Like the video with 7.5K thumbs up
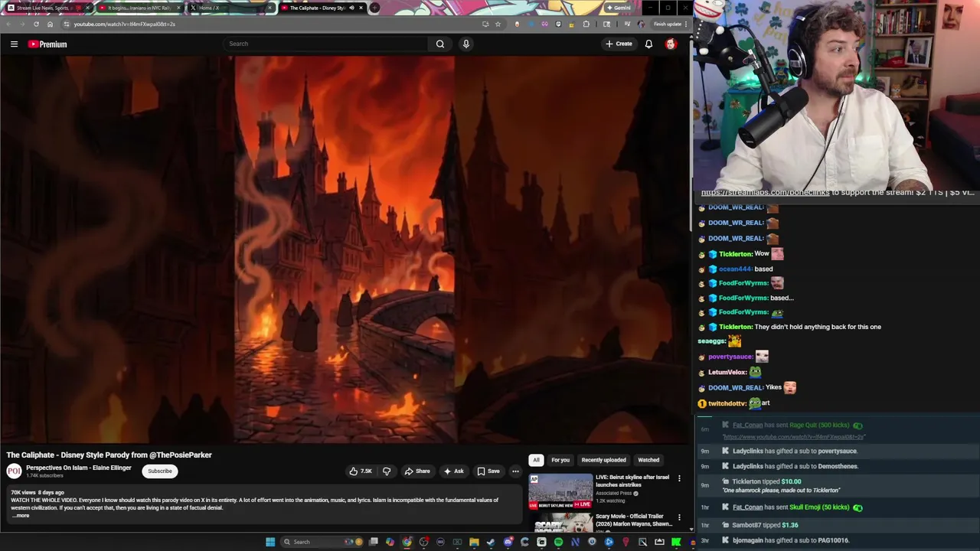The image size is (980, 551). pos(361,471)
